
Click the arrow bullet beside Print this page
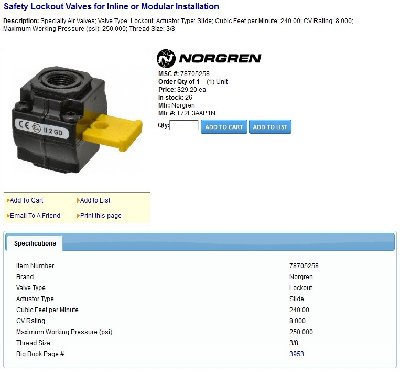(x=78, y=216)
